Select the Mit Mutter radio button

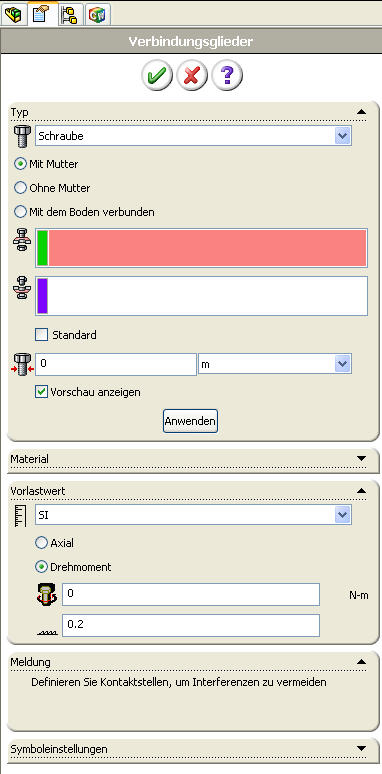(x=20, y=164)
